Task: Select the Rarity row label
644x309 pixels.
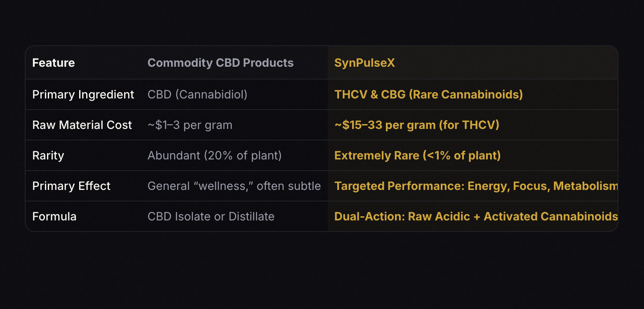Action: coord(48,155)
